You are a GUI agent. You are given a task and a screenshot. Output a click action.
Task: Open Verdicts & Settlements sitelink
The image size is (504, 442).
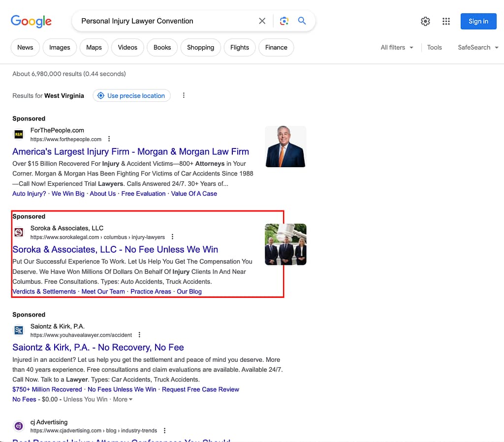[x=44, y=292]
